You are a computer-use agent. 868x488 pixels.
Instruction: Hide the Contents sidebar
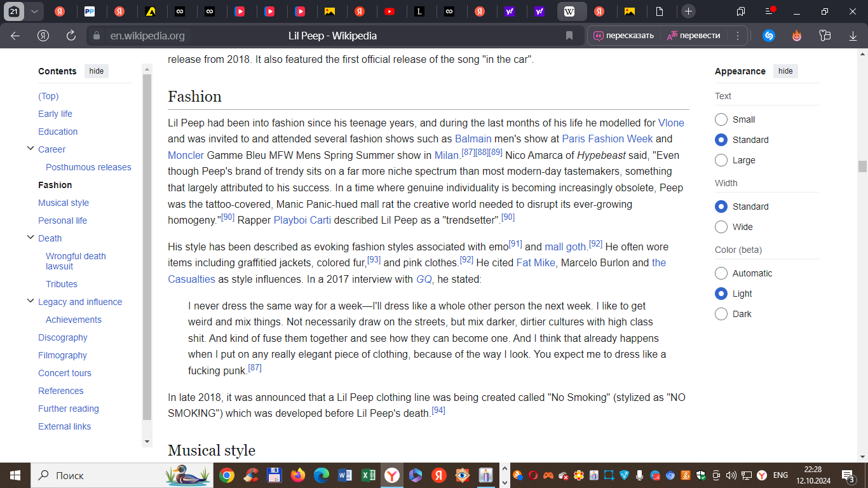pos(97,71)
